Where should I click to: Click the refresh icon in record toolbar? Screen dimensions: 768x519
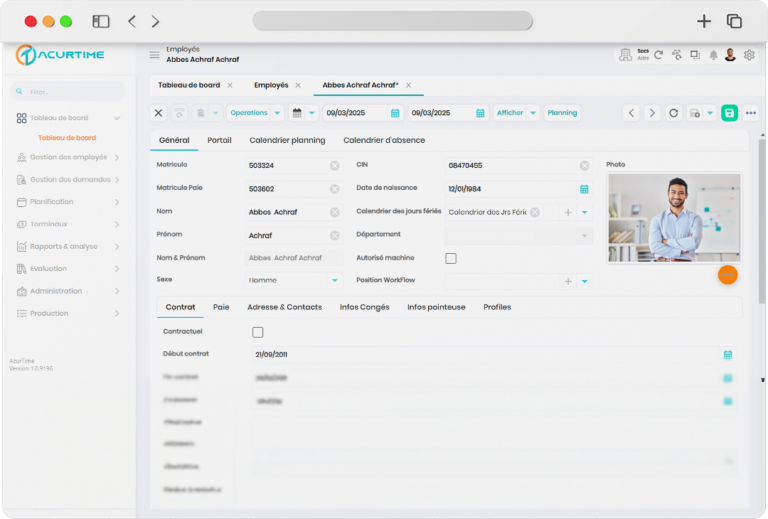(x=673, y=113)
